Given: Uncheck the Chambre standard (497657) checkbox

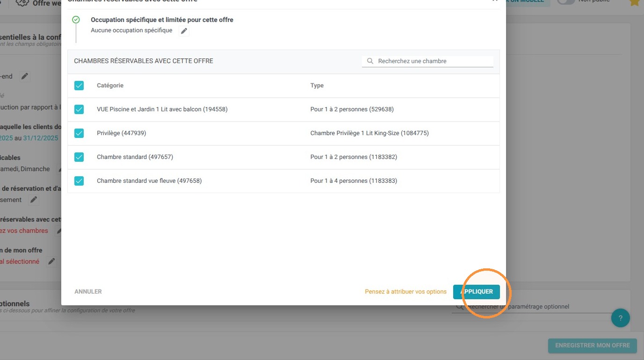Looking at the screenshot, I should (x=79, y=157).
